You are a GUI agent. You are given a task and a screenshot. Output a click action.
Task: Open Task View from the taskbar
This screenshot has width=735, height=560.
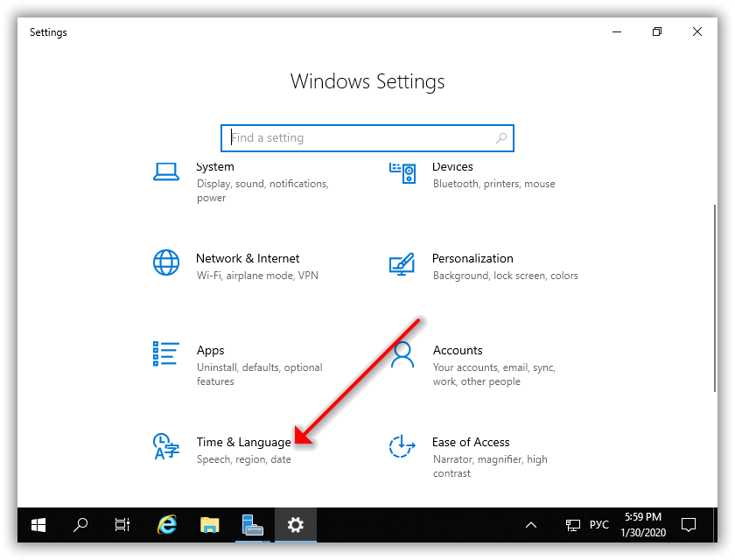122,525
